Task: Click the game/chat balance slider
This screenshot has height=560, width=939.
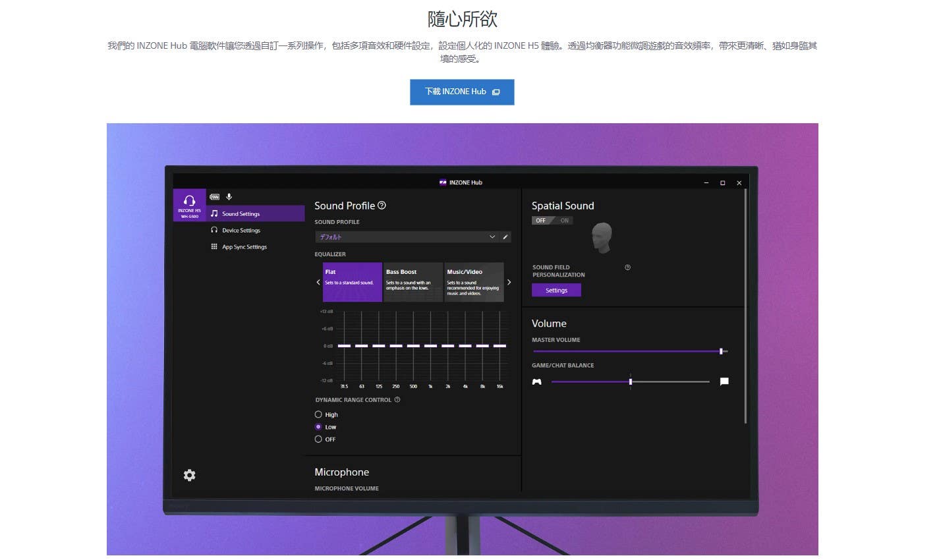Action: [631, 381]
